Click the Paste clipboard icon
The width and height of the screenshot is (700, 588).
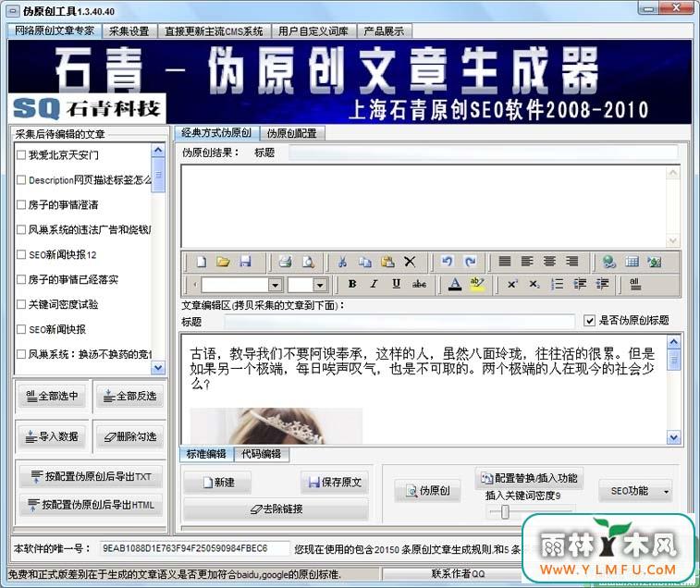[x=387, y=262]
